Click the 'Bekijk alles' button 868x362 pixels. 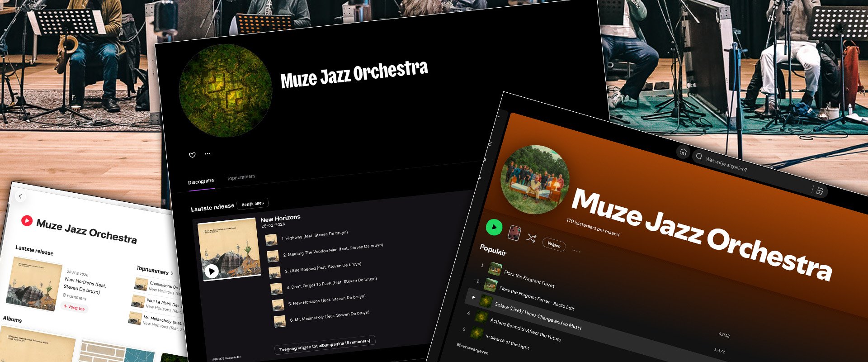[x=253, y=204]
